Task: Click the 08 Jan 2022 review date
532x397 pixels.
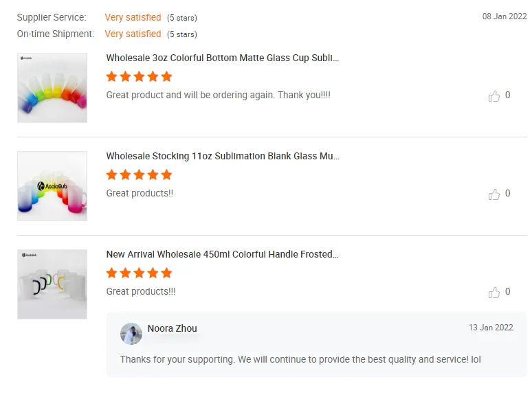Action: tap(505, 16)
